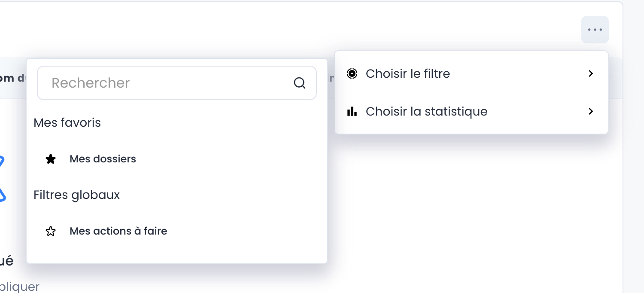This screenshot has height=293, width=644.
Task: Select the Choisir la statistique menu entry
Action: (x=426, y=111)
